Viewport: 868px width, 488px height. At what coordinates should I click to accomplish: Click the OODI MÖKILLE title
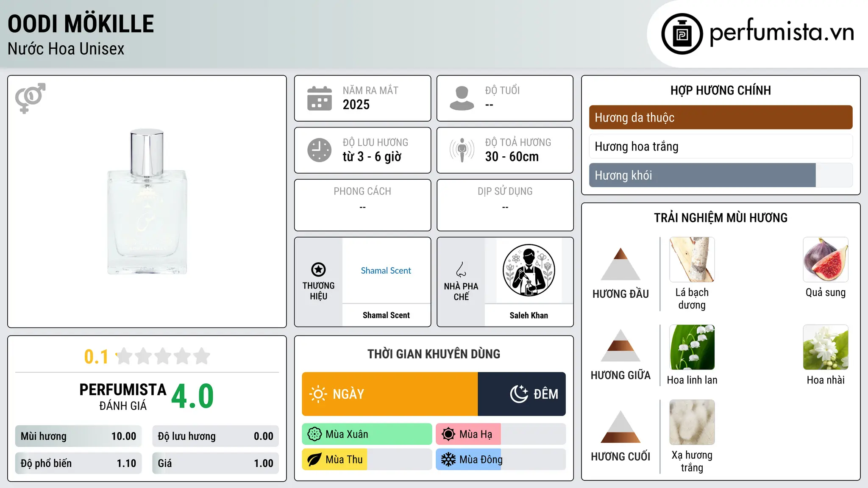81,24
